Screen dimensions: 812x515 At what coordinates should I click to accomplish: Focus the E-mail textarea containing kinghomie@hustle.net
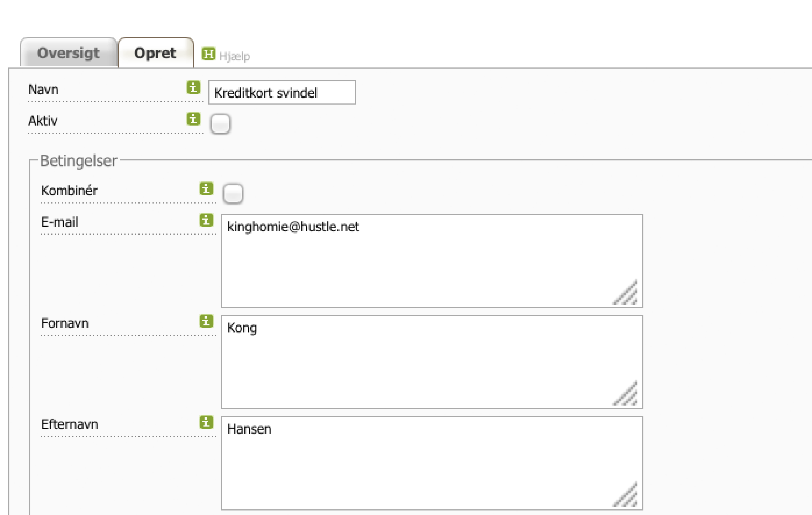[432, 261]
